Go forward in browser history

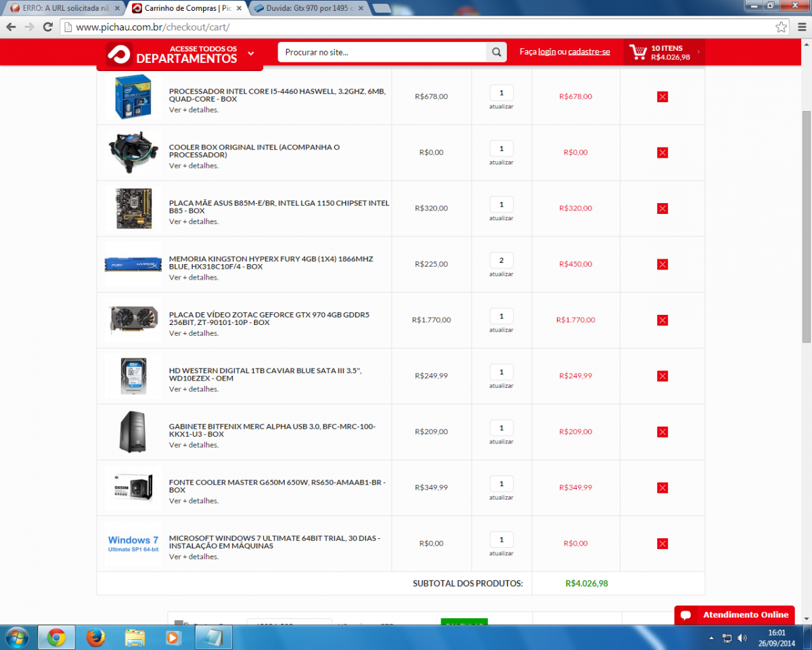(29, 27)
